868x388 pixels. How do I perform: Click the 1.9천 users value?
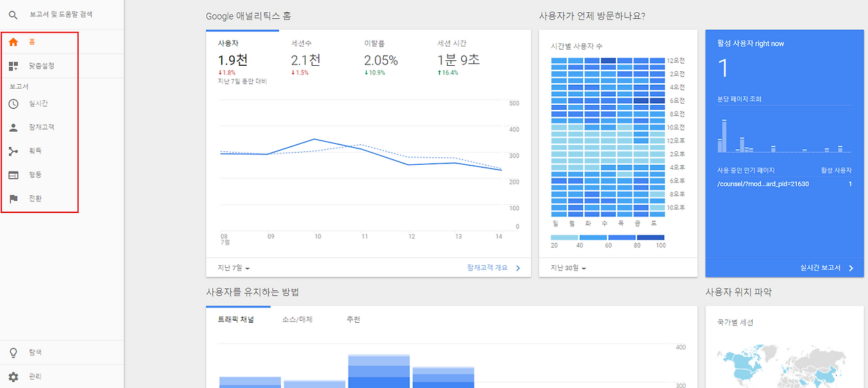(233, 60)
